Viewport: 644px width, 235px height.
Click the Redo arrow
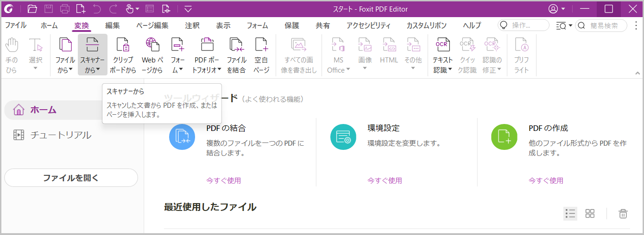[x=113, y=9]
